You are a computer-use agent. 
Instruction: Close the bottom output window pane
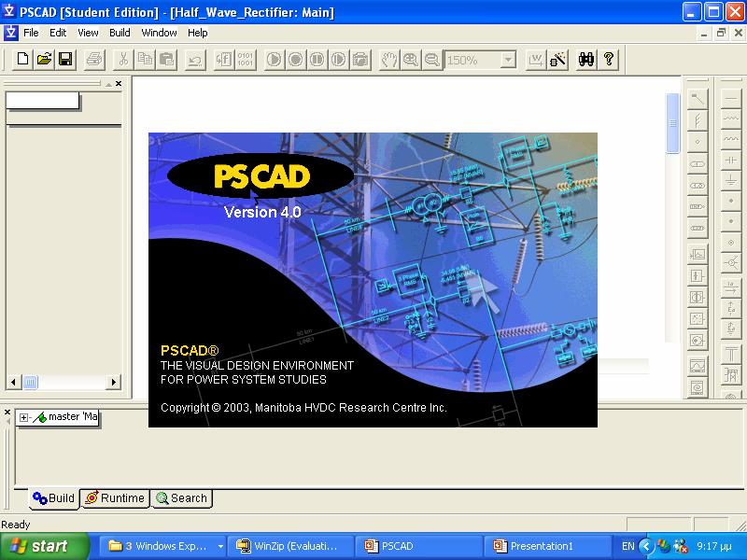point(7,412)
